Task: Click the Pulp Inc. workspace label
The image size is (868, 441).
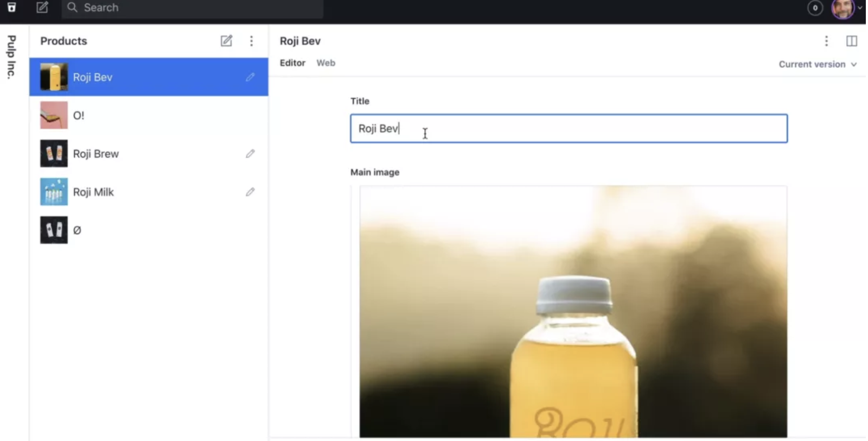Action: pos(11,57)
